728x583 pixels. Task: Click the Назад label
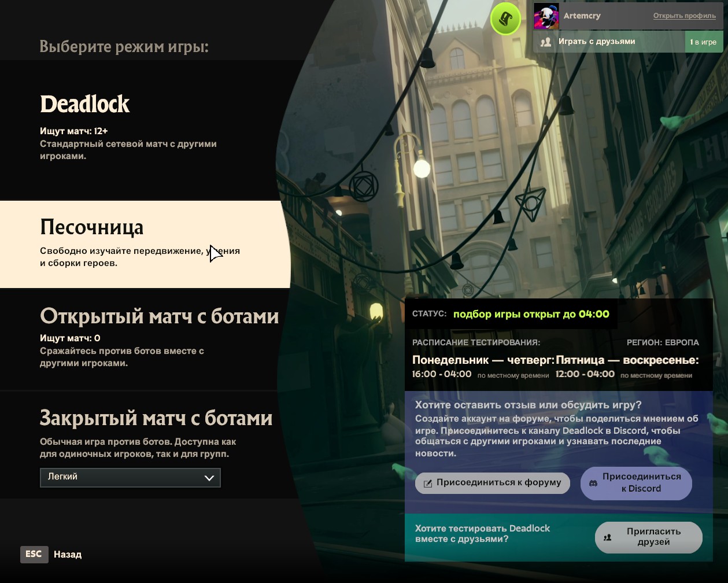[68, 555]
